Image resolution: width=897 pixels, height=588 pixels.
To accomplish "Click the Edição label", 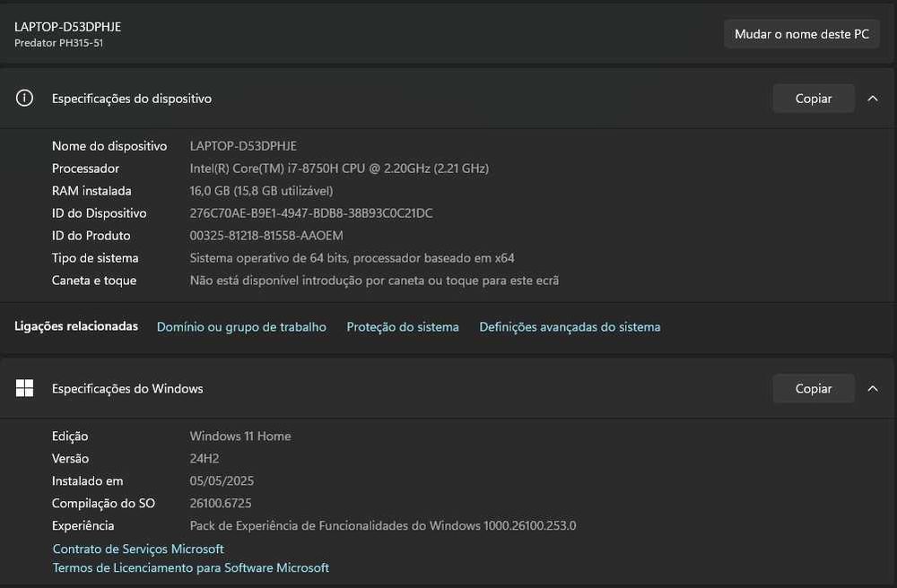I will click(x=70, y=436).
